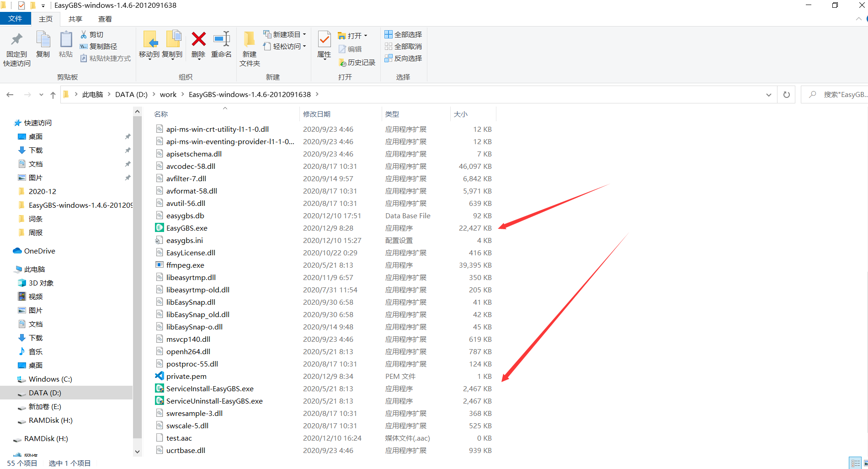Click Copy path (复制路径) command
This screenshot has width=868, height=469.
(98, 46)
